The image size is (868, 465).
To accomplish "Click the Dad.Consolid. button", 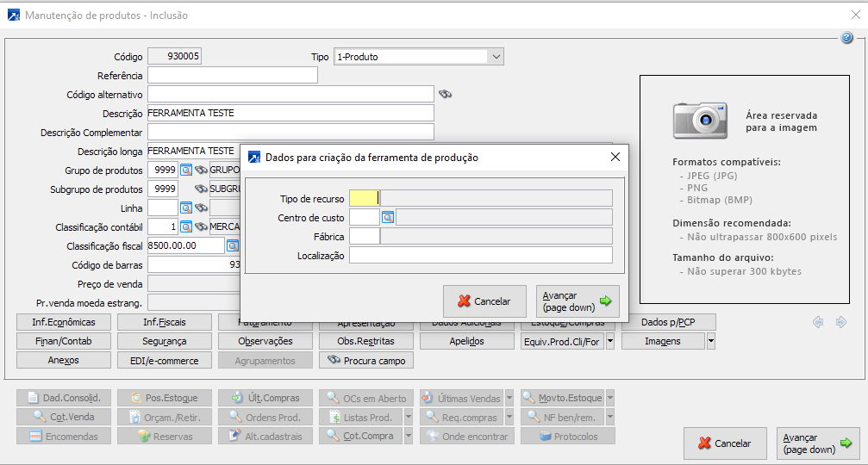I will pyautogui.click(x=64, y=398).
